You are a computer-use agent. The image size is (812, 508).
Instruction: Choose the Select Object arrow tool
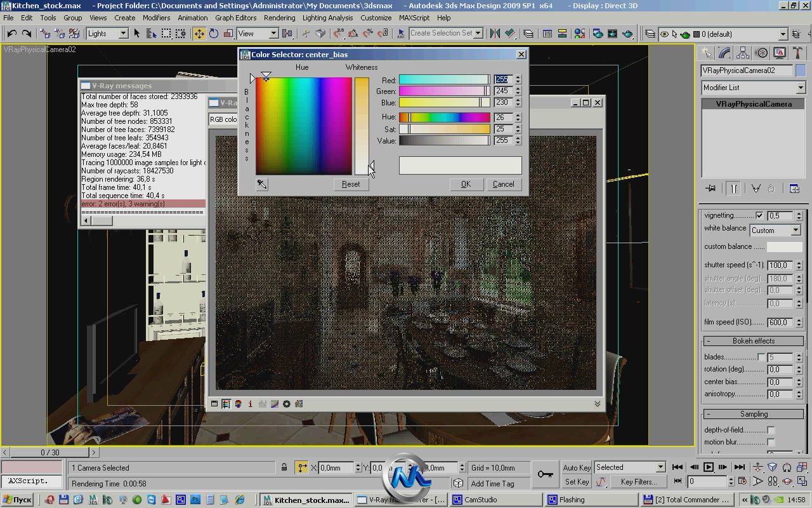136,34
